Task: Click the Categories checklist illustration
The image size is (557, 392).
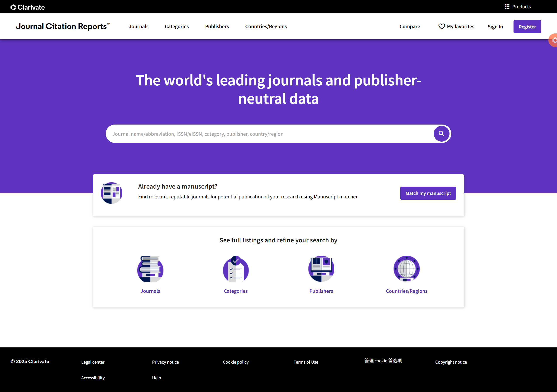Action: pyautogui.click(x=236, y=269)
